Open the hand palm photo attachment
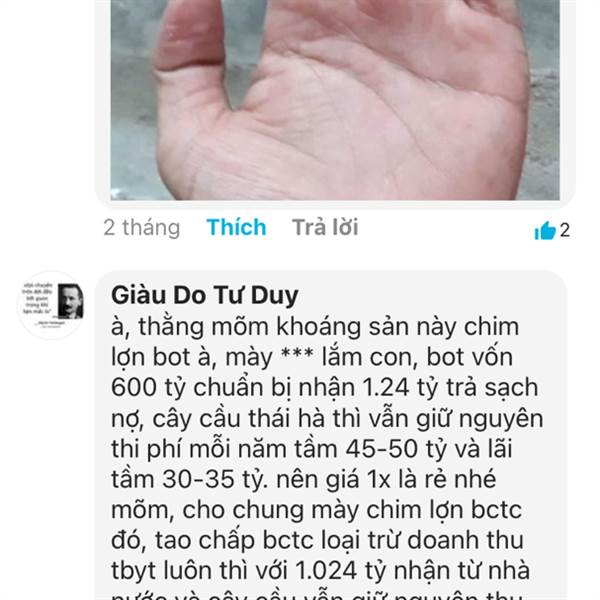This screenshot has width=600, height=600. [x=335, y=100]
